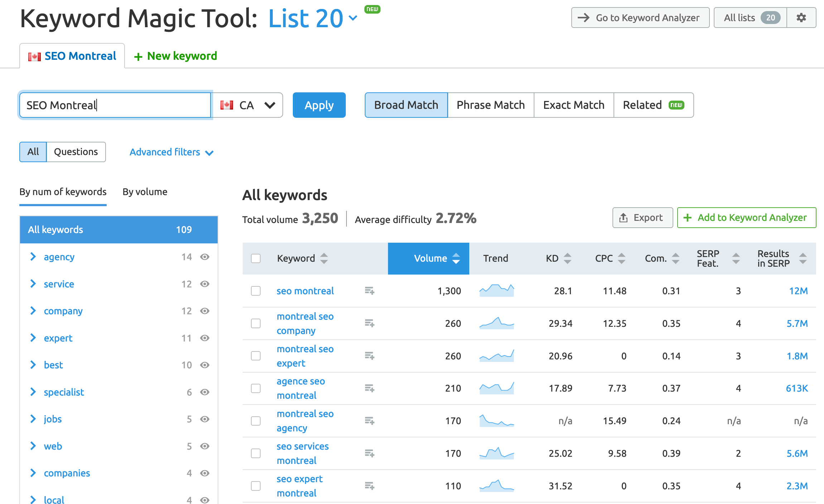Expand the web group chevron
This screenshot has width=824, height=504.
pos(33,446)
